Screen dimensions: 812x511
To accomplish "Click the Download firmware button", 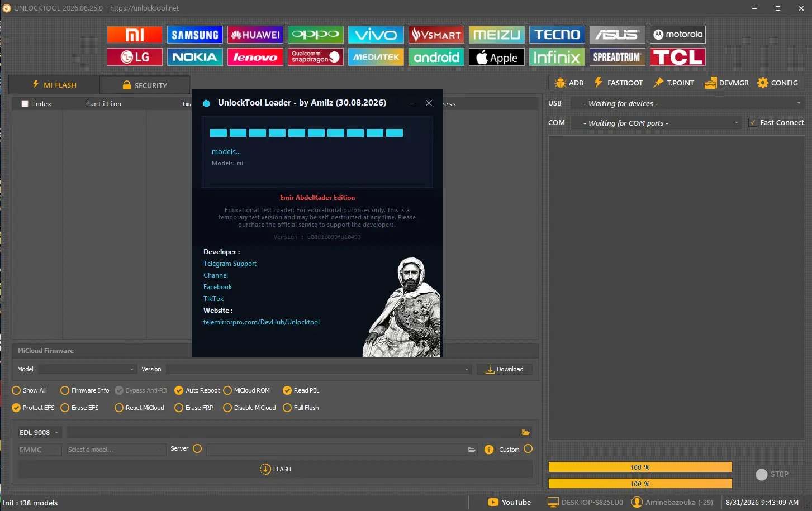I will tap(505, 369).
